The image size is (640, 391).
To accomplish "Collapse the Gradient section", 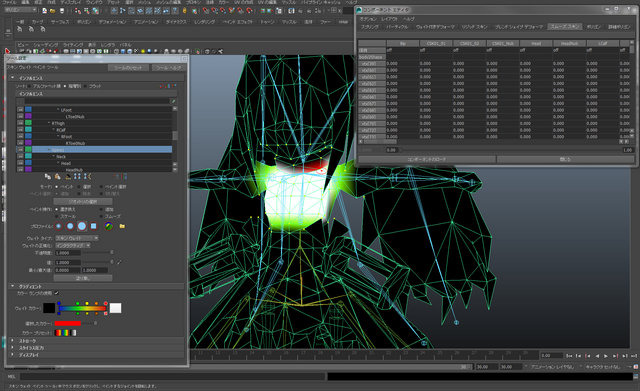I will pyautogui.click(x=12, y=287).
